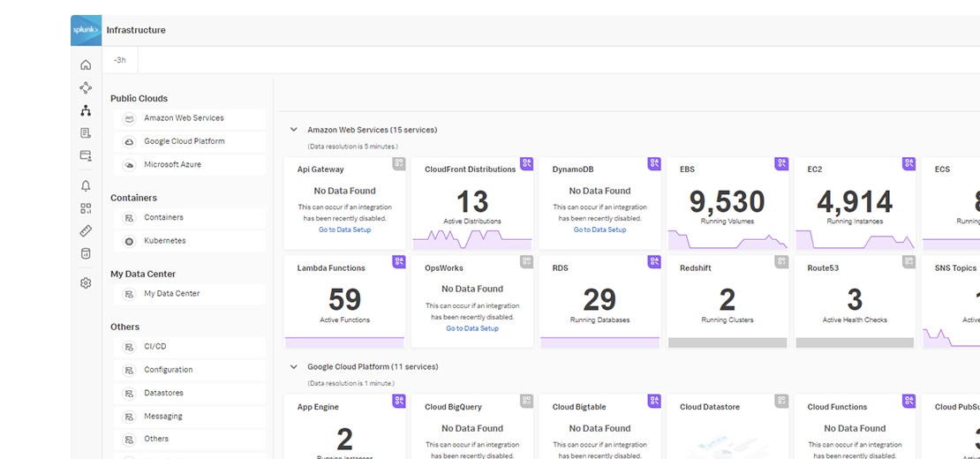Collapse the Google Cloud Platform section

[294, 366]
